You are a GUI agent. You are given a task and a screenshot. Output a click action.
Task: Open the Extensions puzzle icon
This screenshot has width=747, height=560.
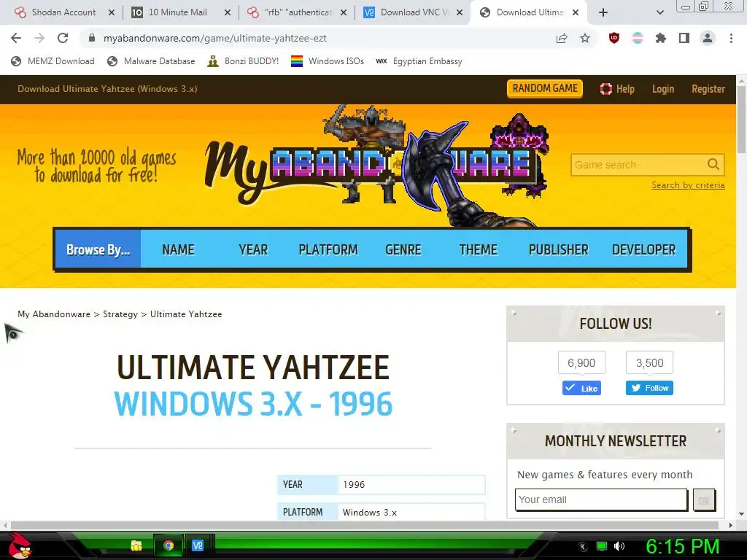click(x=660, y=38)
